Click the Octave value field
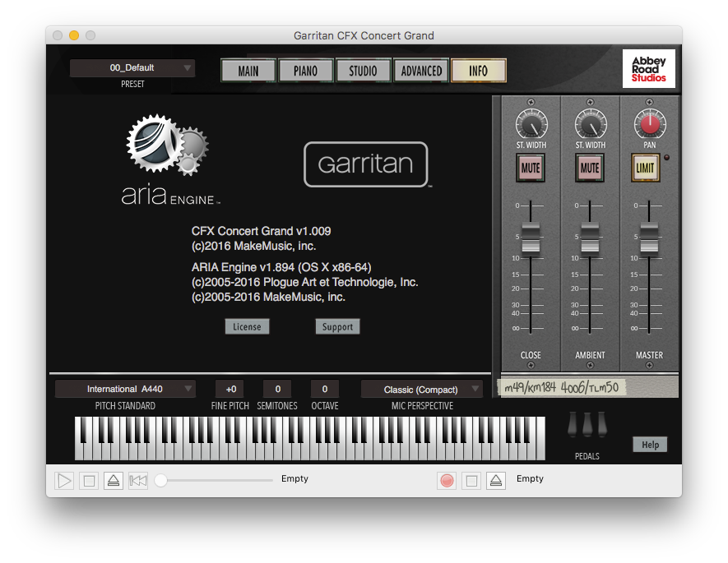Viewport: 728px width, 563px height. [325, 389]
